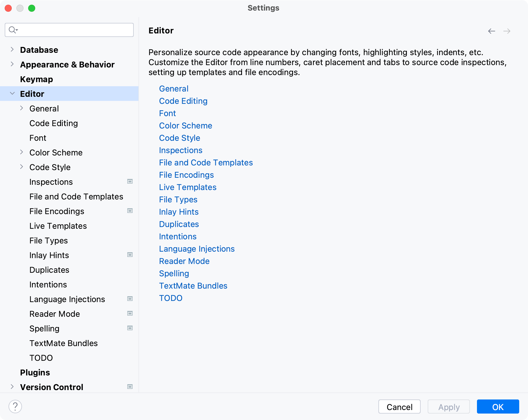This screenshot has width=528, height=420.
Task: Select Plugins in the sidebar
Action: point(35,372)
